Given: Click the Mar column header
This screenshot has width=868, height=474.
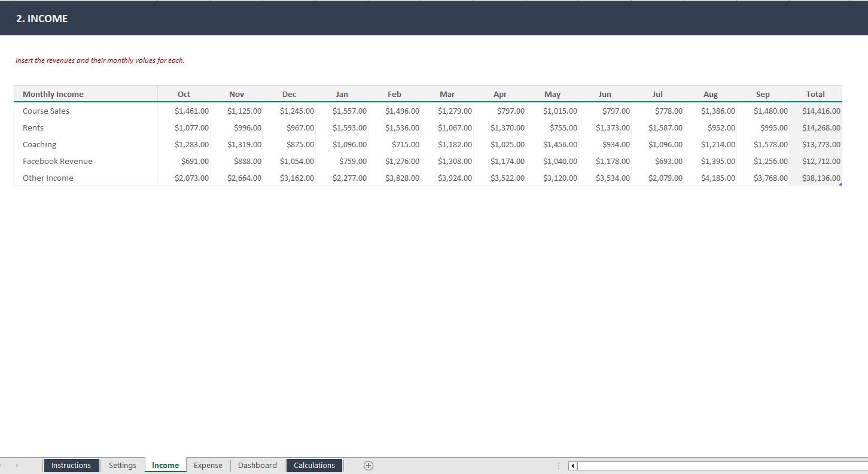Looking at the screenshot, I should [447, 94].
